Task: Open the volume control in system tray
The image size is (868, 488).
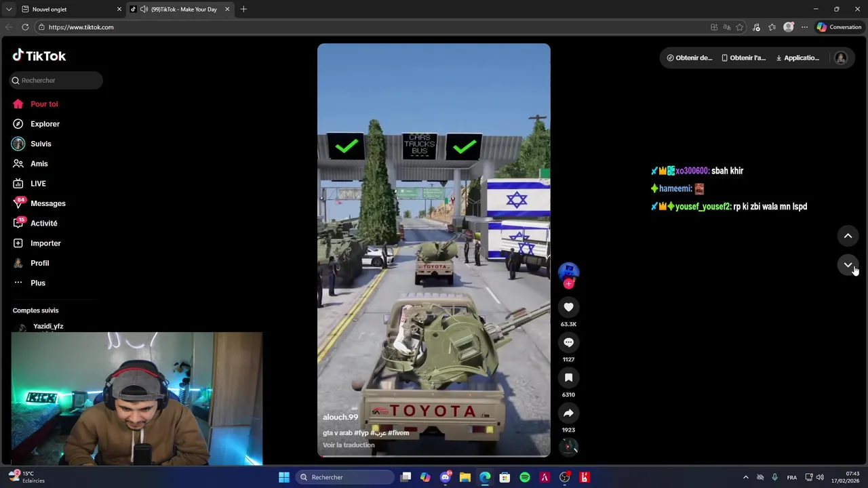Action: pyautogui.click(x=820, y=477)
